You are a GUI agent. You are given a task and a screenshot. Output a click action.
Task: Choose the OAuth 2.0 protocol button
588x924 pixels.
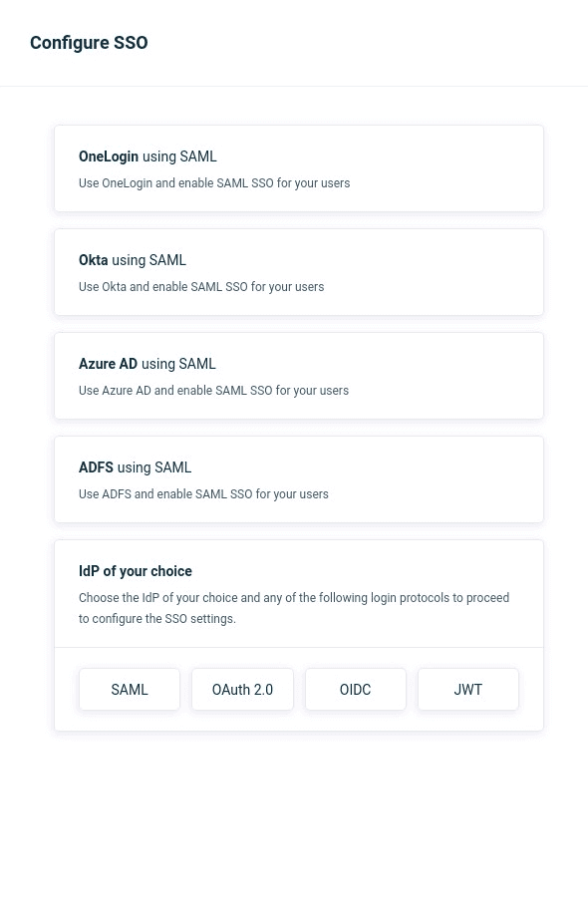pyautogui.click(x=242, y=689)
